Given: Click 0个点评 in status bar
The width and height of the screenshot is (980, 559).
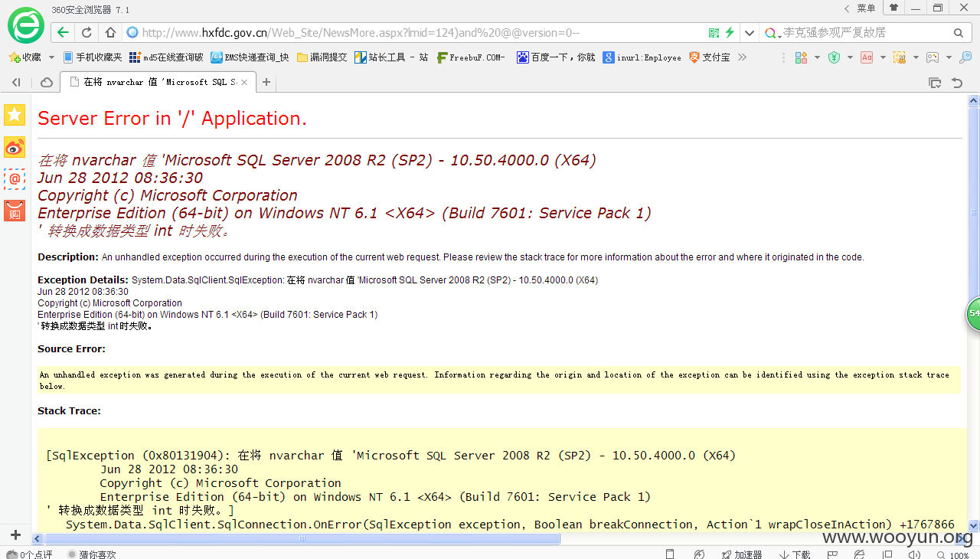Looking at the screenshot, I should [x=31, y=554].
